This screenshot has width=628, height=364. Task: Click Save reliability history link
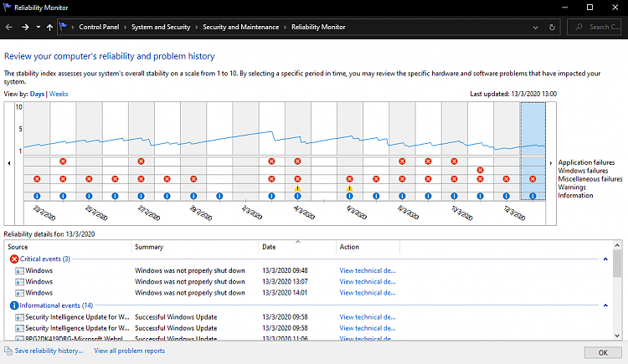49,351
